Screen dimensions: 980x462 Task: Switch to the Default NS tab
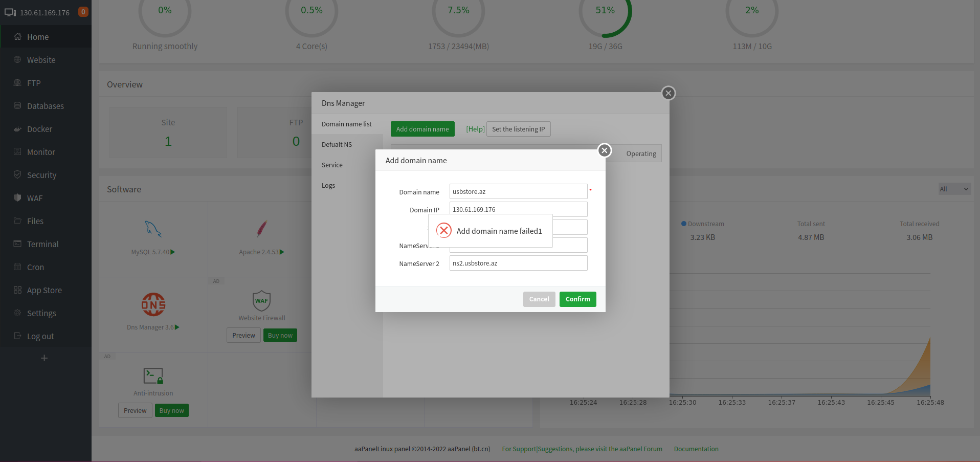(x=337, y=144)
